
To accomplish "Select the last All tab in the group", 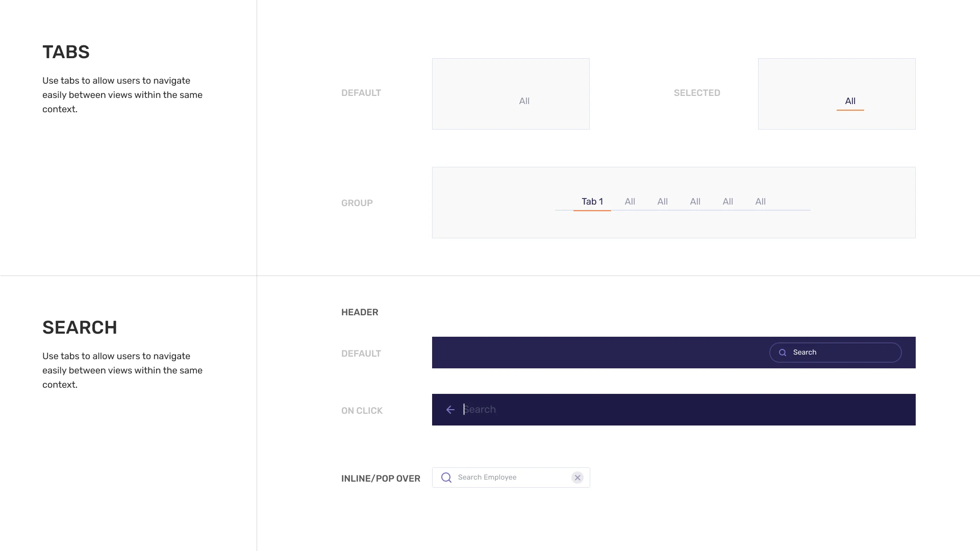I will tap(761, 202).
